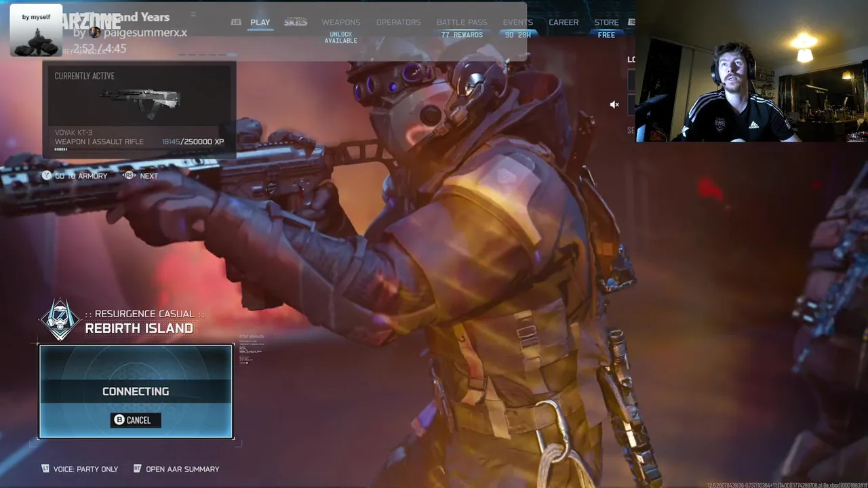Open the CAREER tab

tap(564, 22)
